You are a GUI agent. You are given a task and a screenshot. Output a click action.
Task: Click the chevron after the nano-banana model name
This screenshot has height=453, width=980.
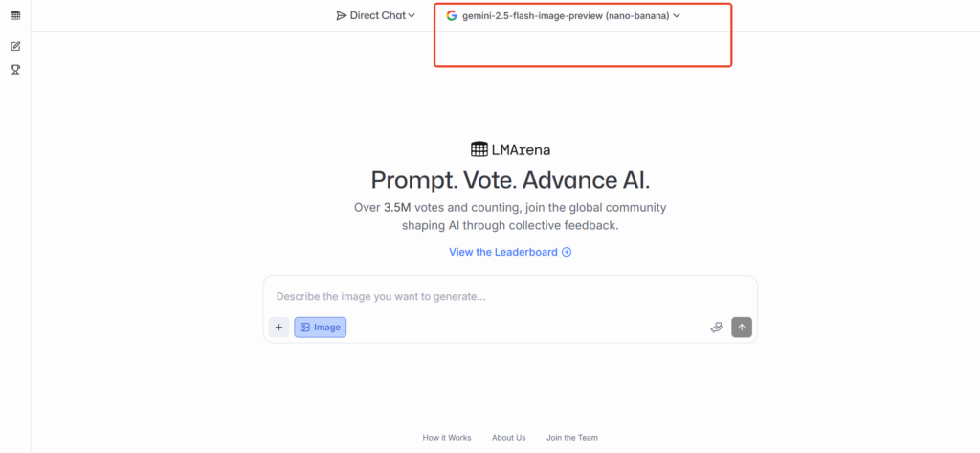click(677, 15)
